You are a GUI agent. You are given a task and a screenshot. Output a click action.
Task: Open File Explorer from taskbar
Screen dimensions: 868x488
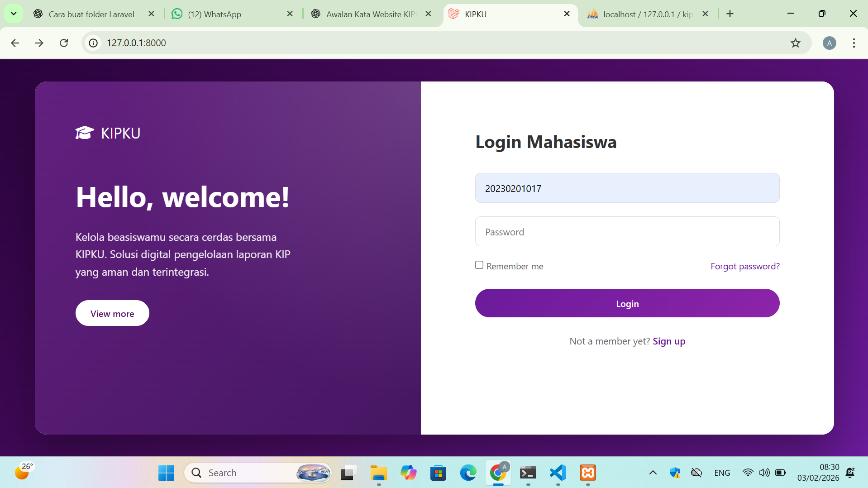tap(378, 473)
